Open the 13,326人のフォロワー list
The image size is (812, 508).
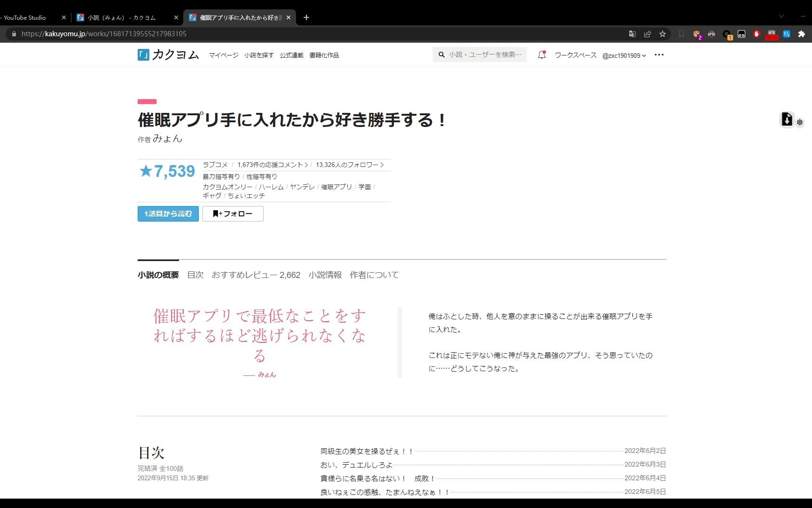(350, 165)
